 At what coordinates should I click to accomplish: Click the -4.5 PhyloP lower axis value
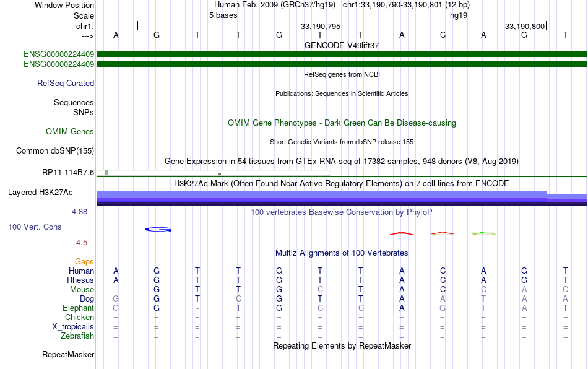[x=80, y=243]
